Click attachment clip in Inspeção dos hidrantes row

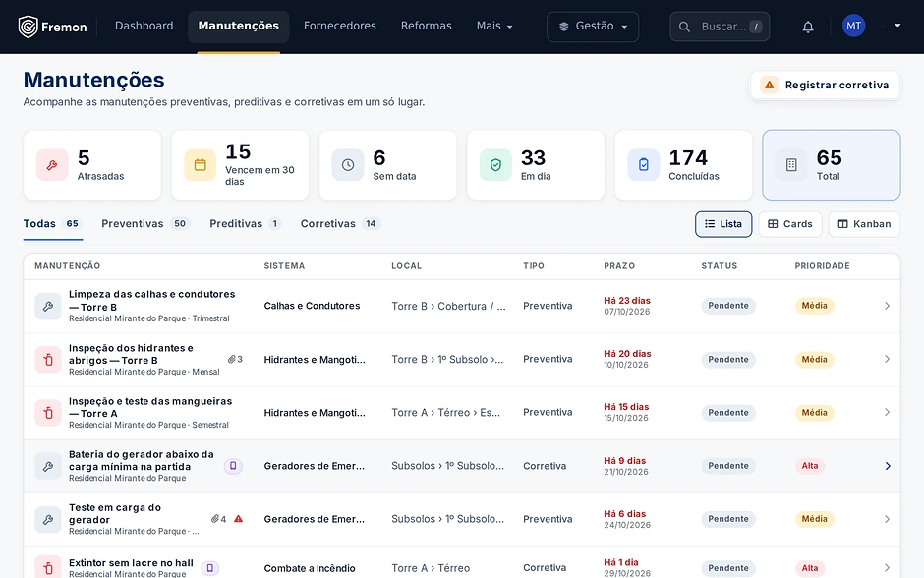tap(232, 359)
